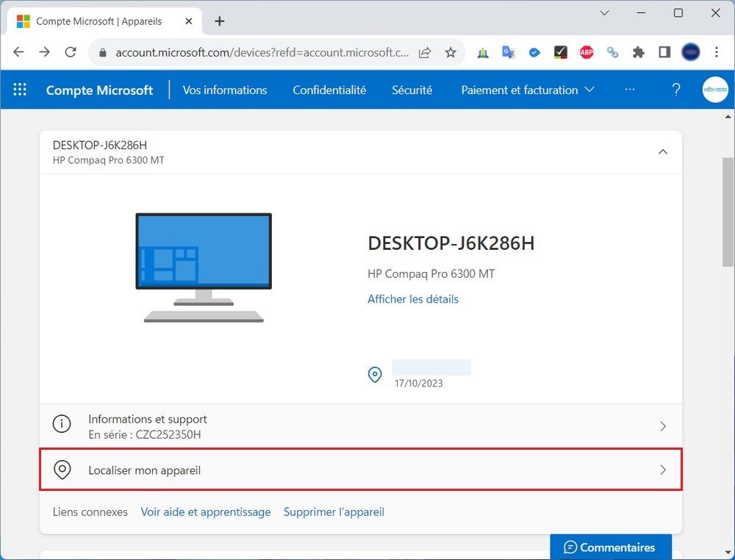Open the help question mark
735x560 pixels.
(676, 90)
